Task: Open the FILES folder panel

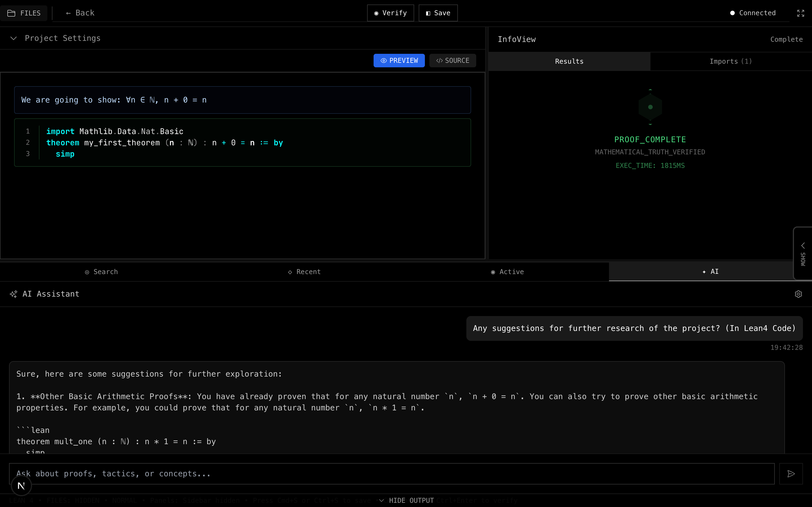Action: tap(24, 13)
